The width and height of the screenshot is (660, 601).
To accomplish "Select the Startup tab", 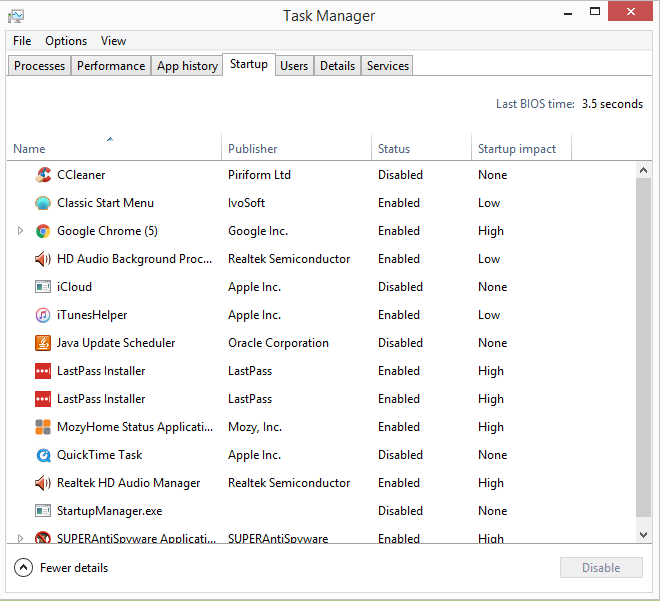I will [249, 64].
